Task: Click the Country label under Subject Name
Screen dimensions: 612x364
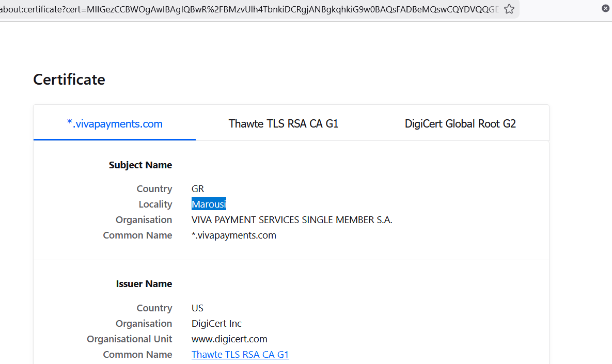Action: 154,189
